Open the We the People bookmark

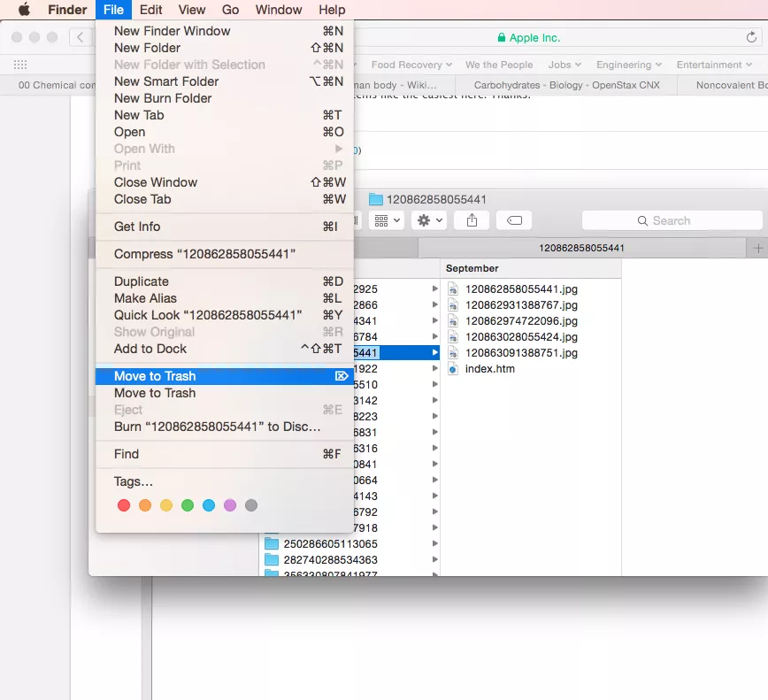pyautogui.click(x=499, y=65)
